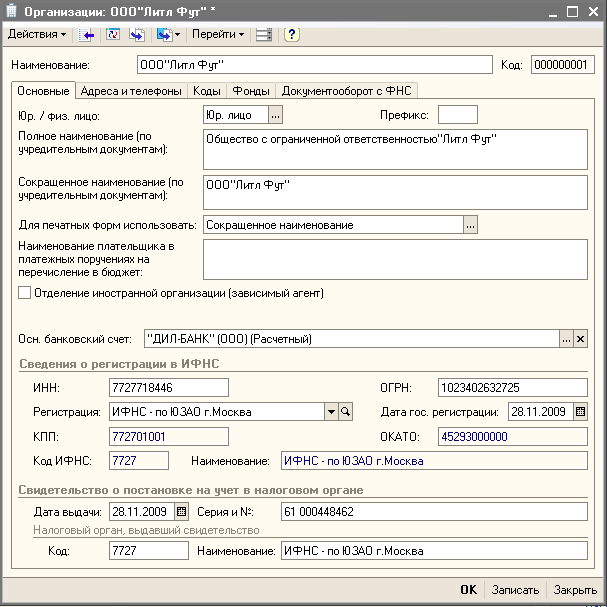607x607 pixels.
Task: Toggle Отделение иностранной организации checkbox
Action: tap(25, 293)
